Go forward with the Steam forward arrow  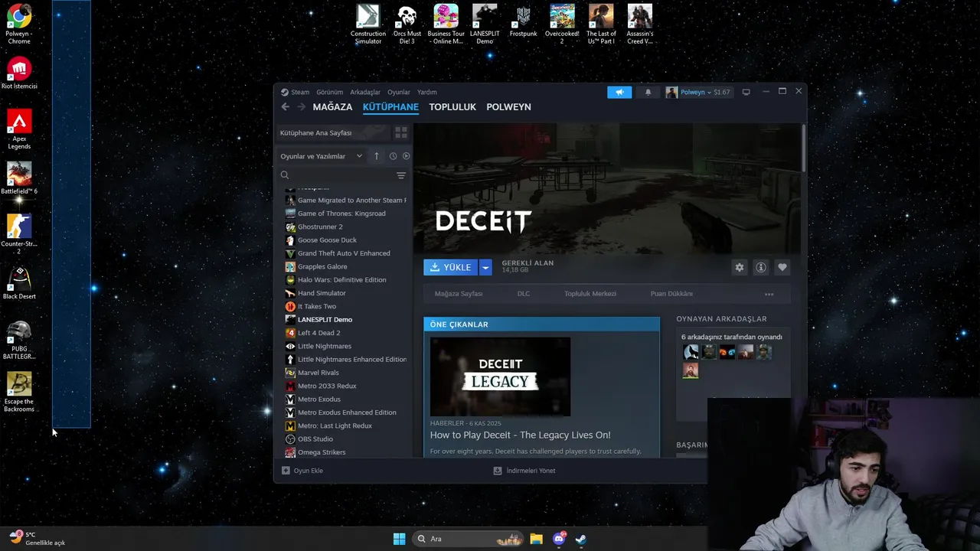coord(301,106)
